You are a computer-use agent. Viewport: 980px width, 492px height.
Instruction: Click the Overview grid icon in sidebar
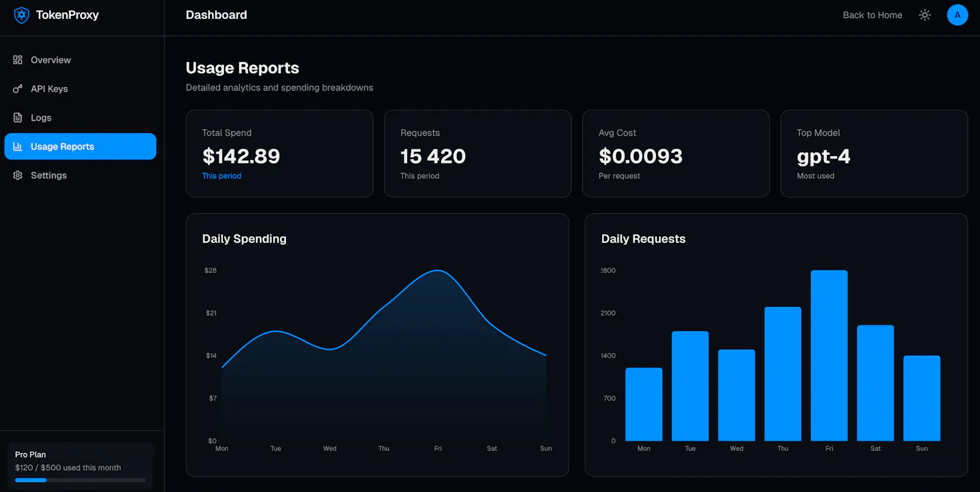point(18,60)
